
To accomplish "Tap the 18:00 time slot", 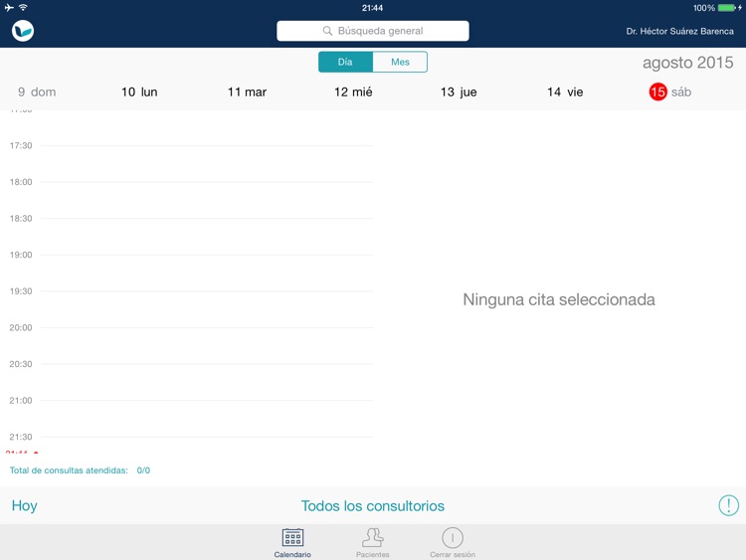I will click(x=191, y=182).
